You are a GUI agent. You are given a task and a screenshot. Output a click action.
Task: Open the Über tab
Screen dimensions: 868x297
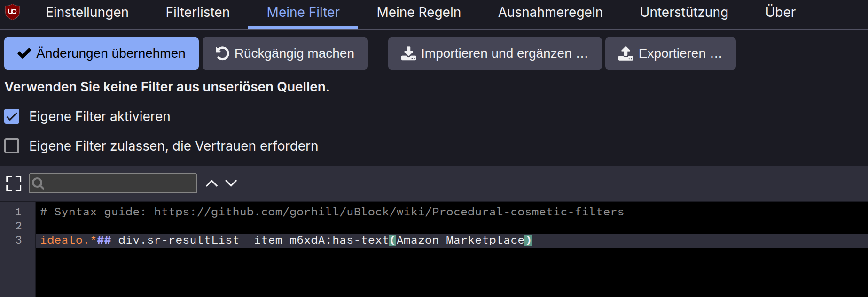(780, 13)
